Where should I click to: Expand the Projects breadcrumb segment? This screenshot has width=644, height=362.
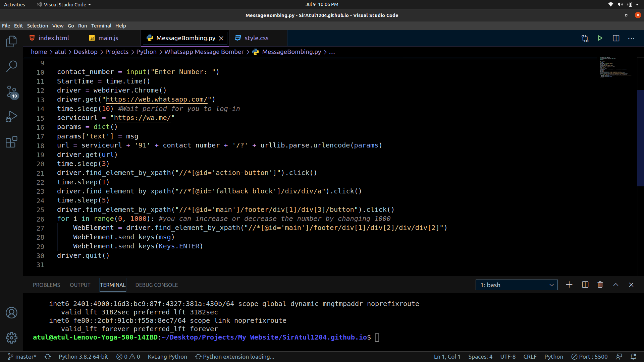click(117, 52)
